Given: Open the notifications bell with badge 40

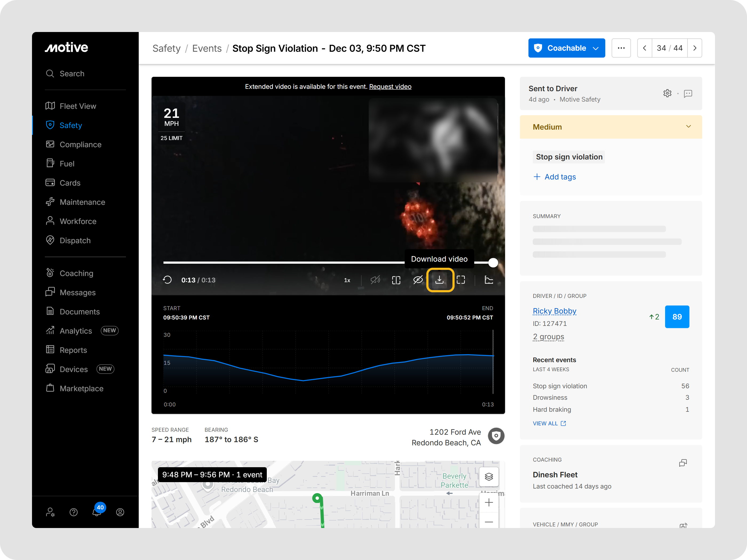Looking at the screenshot, I should coord(97,512).
